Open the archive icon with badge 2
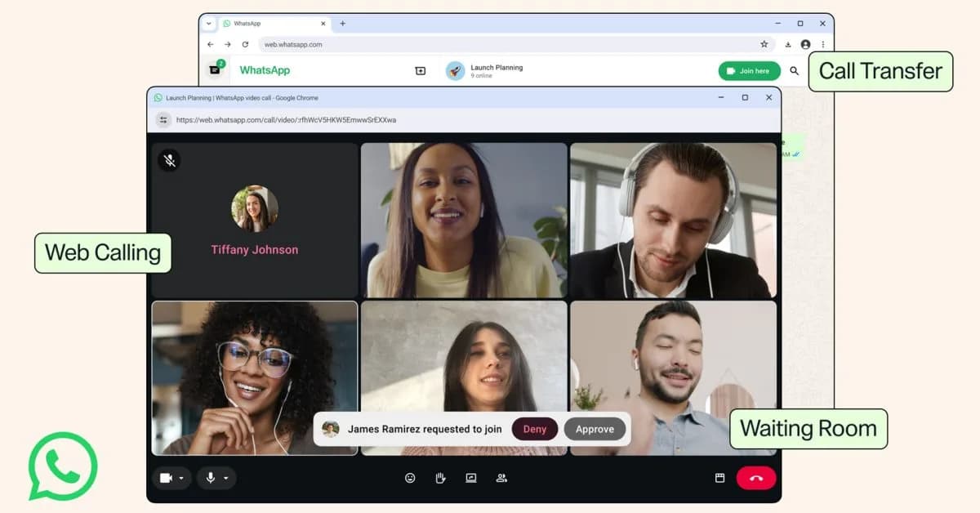Viewport: 980px width, 513px height. point(216,69)
